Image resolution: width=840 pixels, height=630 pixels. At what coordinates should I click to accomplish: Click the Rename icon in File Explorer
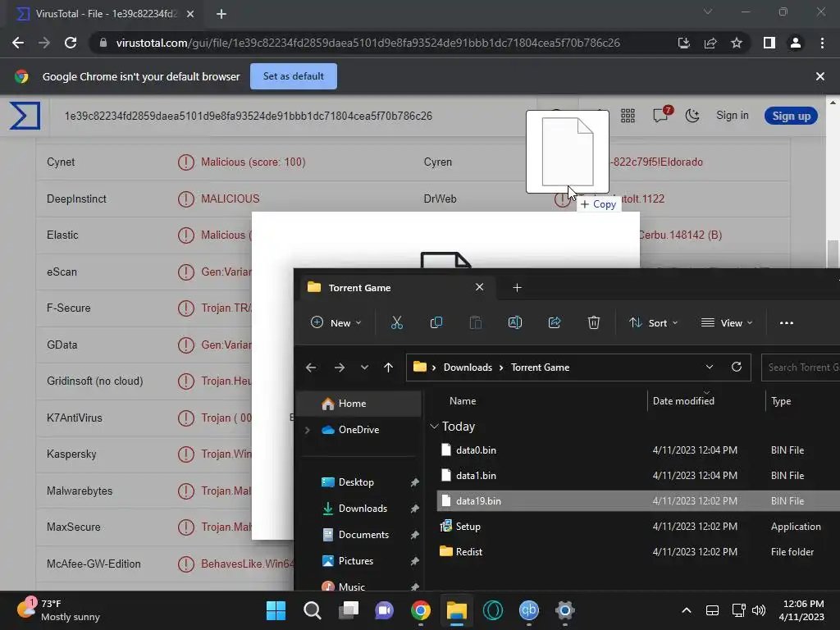[515, 322]
